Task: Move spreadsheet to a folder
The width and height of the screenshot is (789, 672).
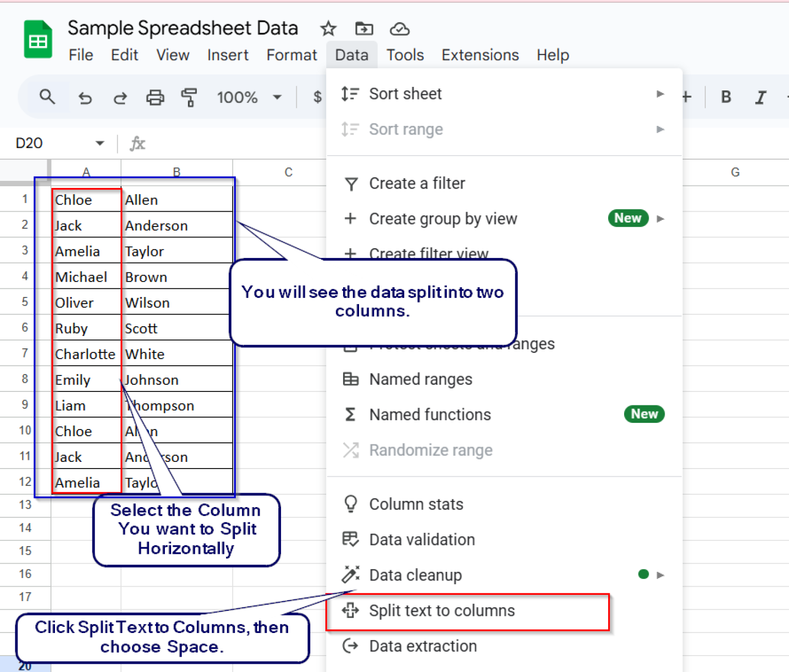Action: point(364,29)
